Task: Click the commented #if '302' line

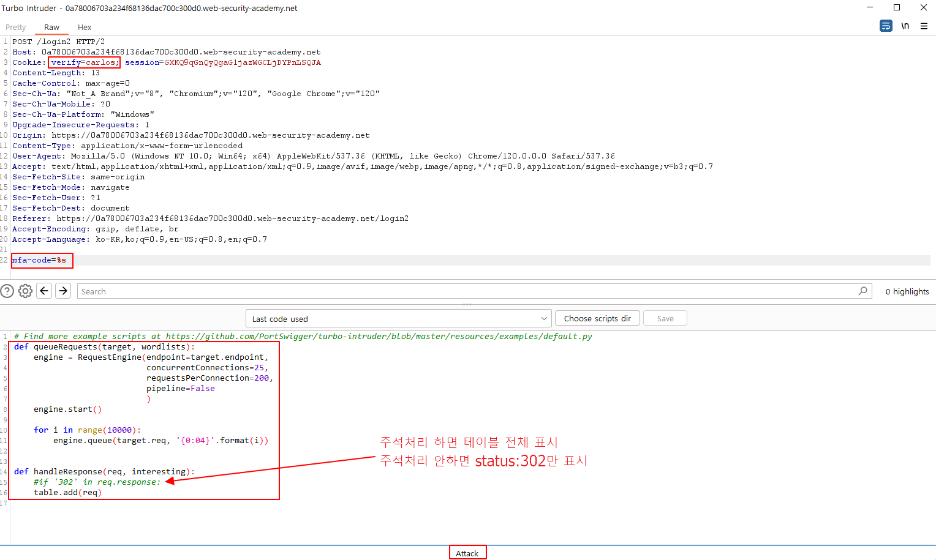Action: click(97, 482)
